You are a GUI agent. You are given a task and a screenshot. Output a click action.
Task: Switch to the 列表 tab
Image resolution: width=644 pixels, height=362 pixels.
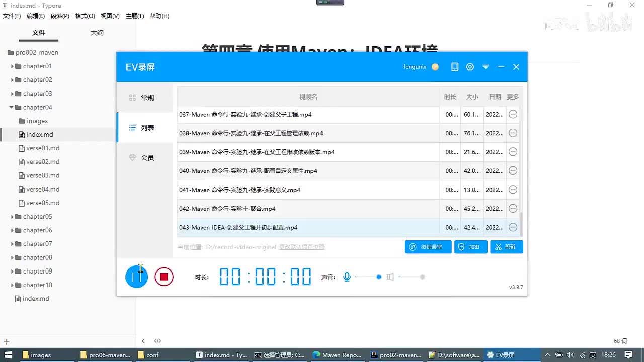coord(145,128)
